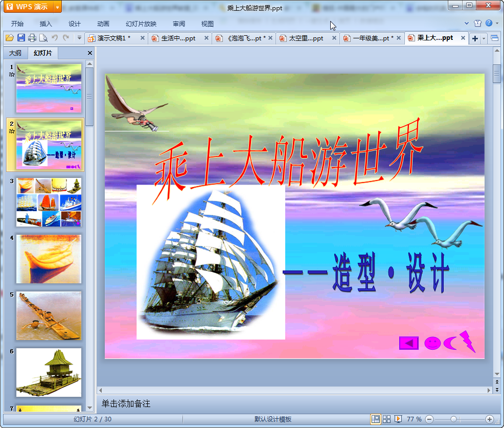Open the Help question mark icon

489,23
